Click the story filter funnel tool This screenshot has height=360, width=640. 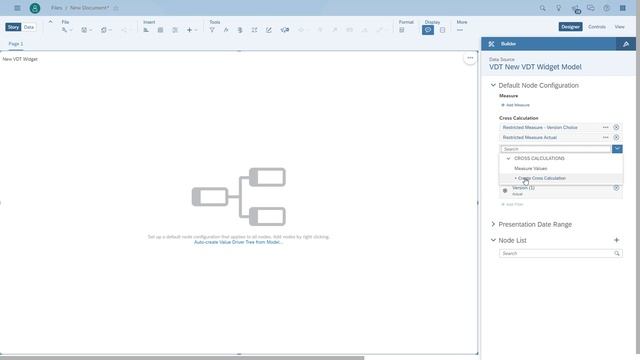tap(212, 30)
